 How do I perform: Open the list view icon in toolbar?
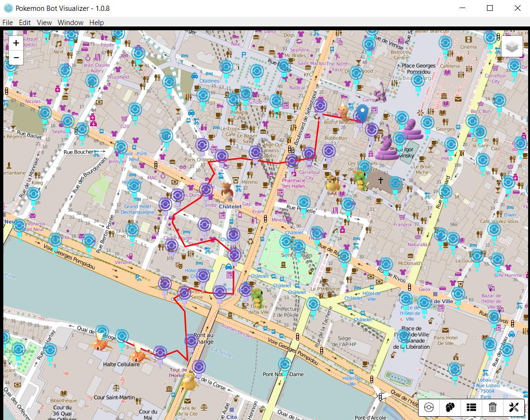(471, 407)
